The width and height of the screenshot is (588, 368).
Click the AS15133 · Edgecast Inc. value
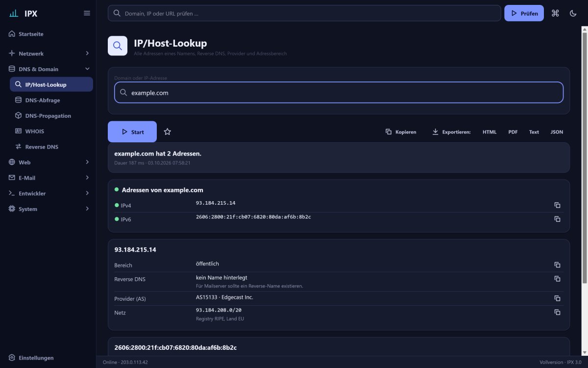[x=224, y=297]
